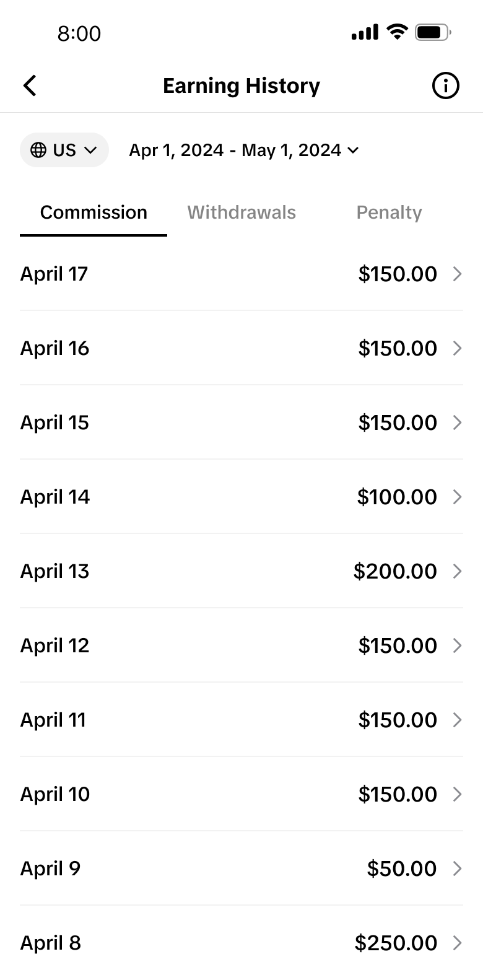The width and height of the screenshot is (483, 980).
Task: Switch to the Penalty tab
Action: tap(389, 212)
